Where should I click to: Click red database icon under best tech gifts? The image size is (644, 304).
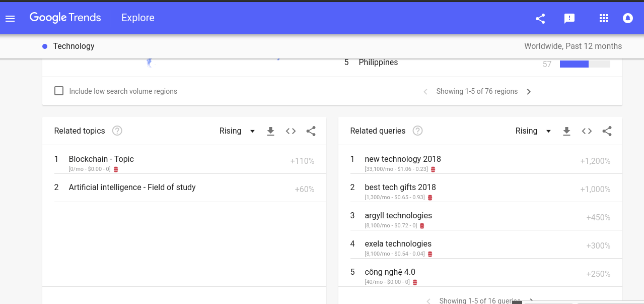pyautogui.click(x=430, y=198)
